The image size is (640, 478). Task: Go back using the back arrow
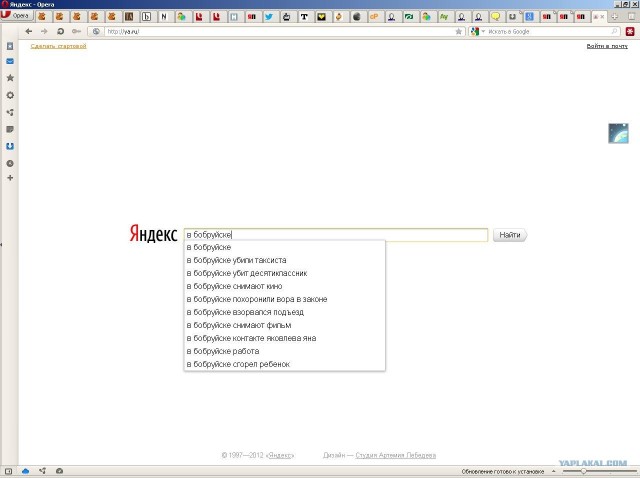(x=29, y=31)
